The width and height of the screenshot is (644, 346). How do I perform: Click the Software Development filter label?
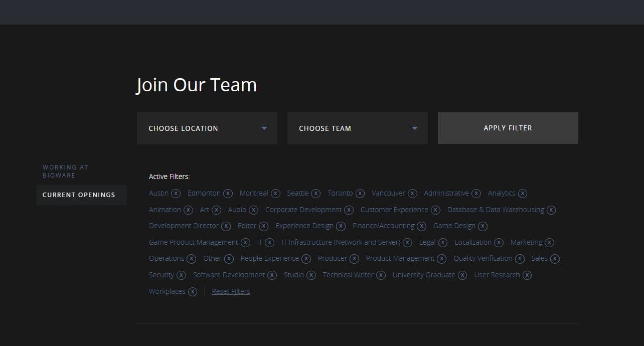(x=229, y=275)
